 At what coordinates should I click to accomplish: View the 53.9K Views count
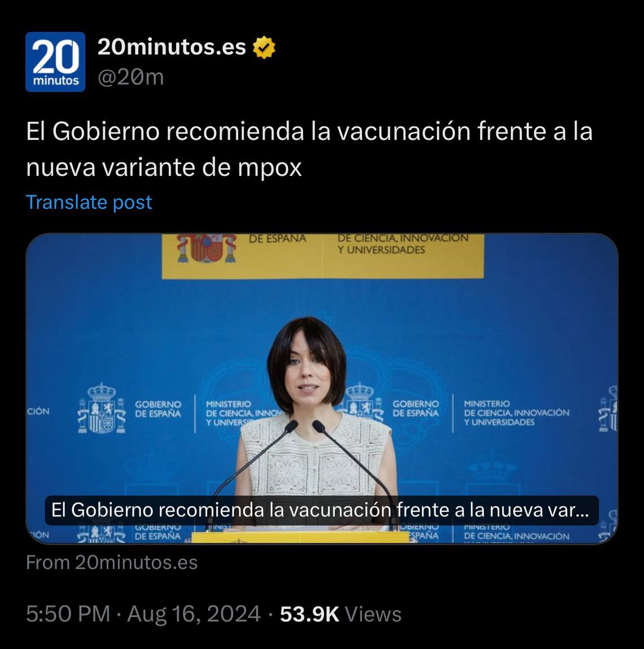340,614
